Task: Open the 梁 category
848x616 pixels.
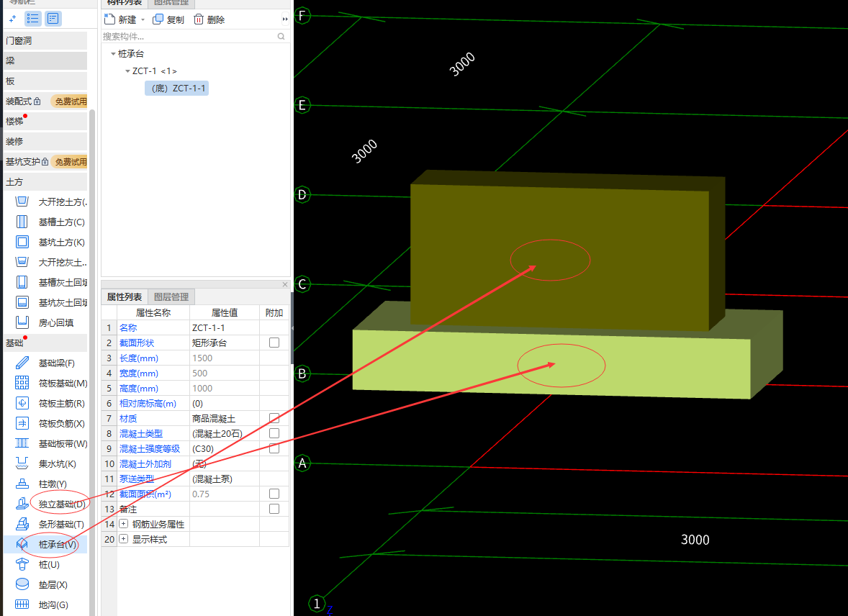Action: coord(45,60)
